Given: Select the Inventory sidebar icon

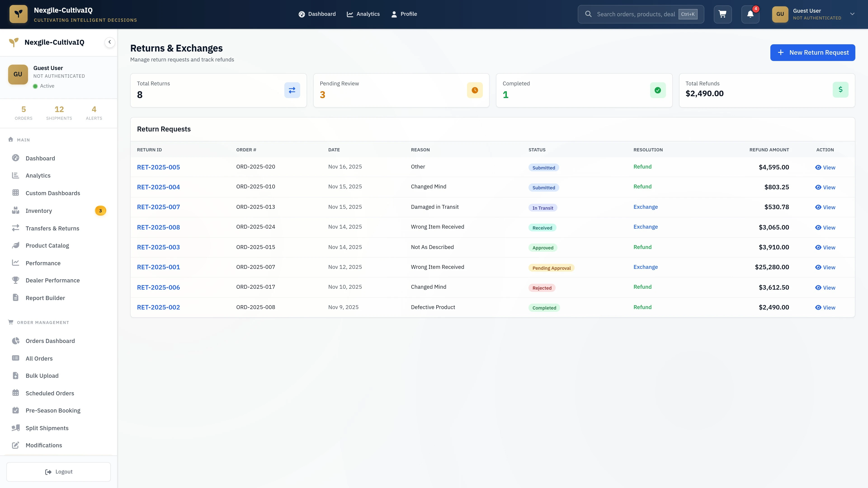Looking at the screenshot, I should [x=16, y=211].
